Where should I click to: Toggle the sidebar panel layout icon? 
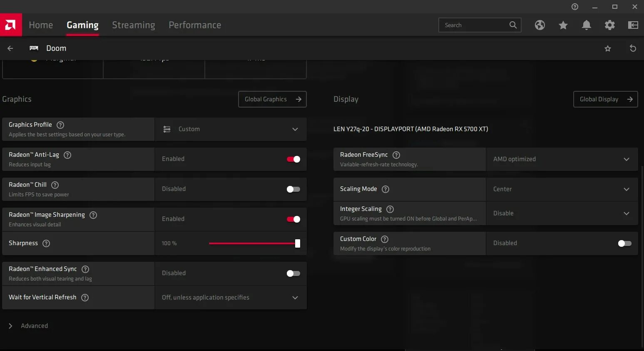(633, 25)
